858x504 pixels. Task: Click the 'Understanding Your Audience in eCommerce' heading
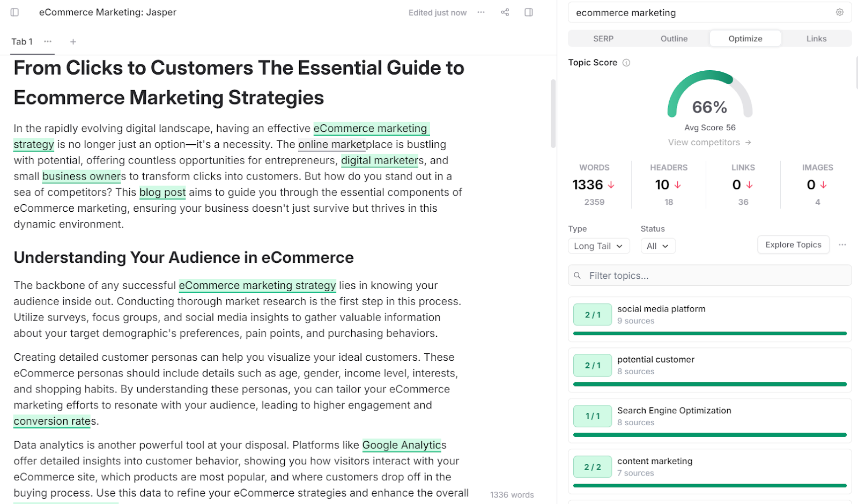[183, 257]
